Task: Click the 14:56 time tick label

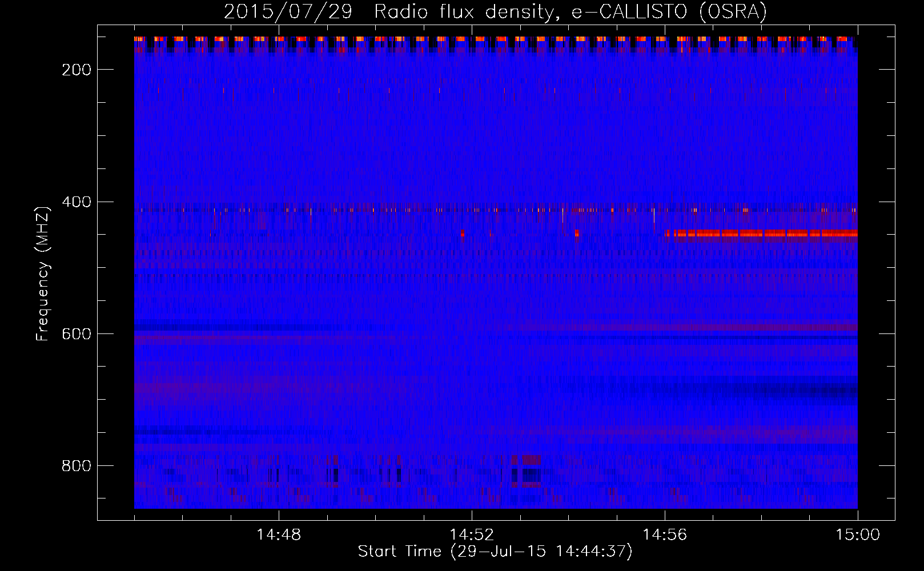Action: coord(665,535)
